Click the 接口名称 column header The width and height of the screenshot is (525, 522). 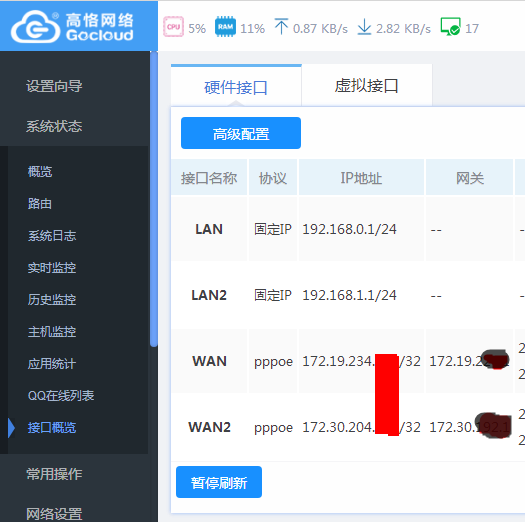(209, 178)
